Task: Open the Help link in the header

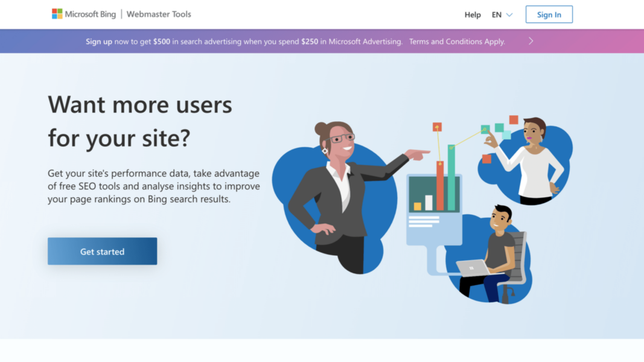Action: tap(473, 14)
